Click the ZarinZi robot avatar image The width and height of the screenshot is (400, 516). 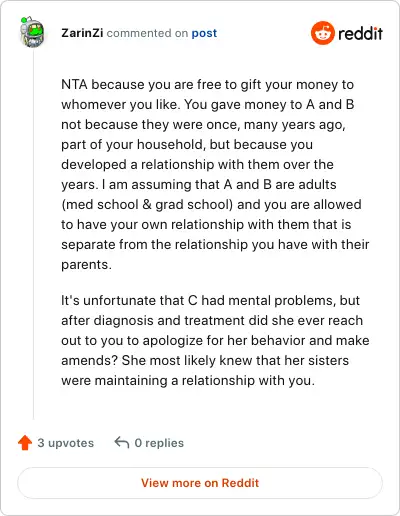coord(32,32)
